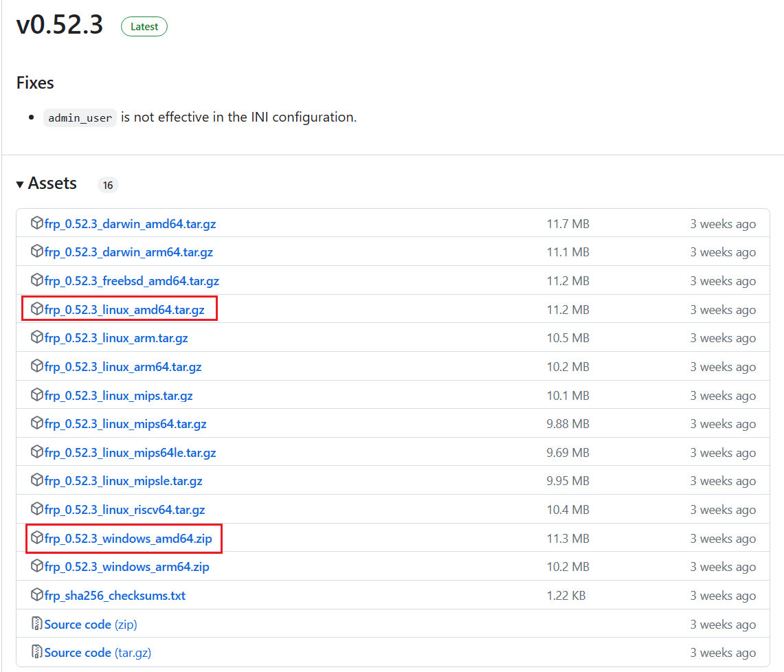784x672 pixels.
Task: Download frp_0.52.3_linux_arm.tar.gz
Action: click(116, 338)
